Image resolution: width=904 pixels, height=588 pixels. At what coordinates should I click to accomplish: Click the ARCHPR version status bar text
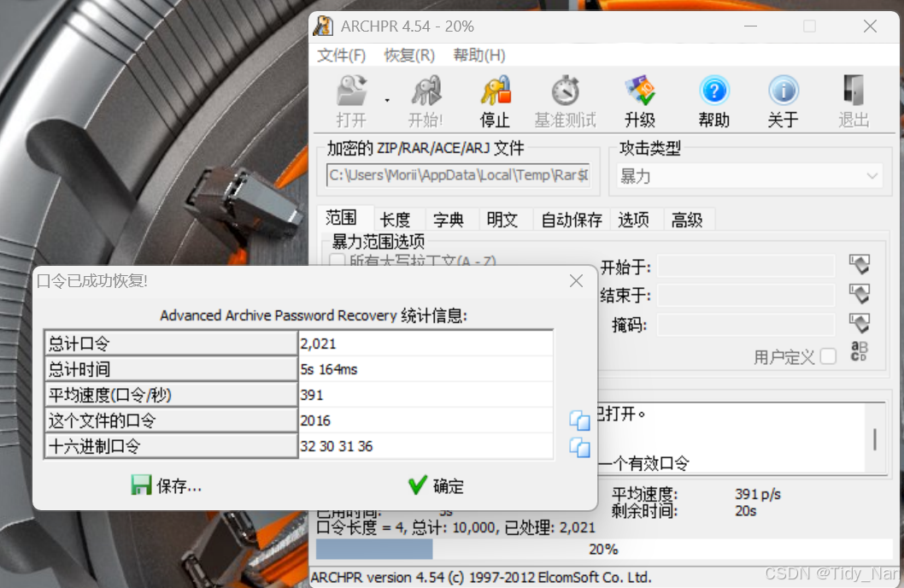pos(481,577)
